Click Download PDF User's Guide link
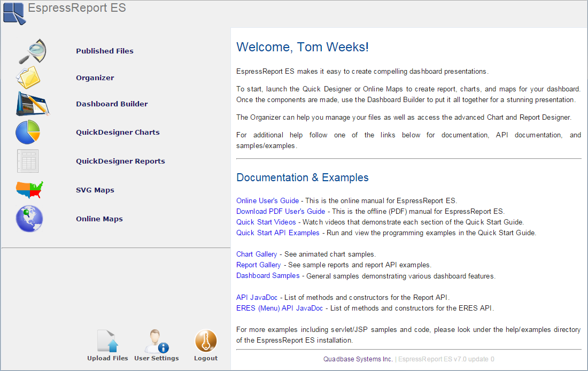 [281, 212]
